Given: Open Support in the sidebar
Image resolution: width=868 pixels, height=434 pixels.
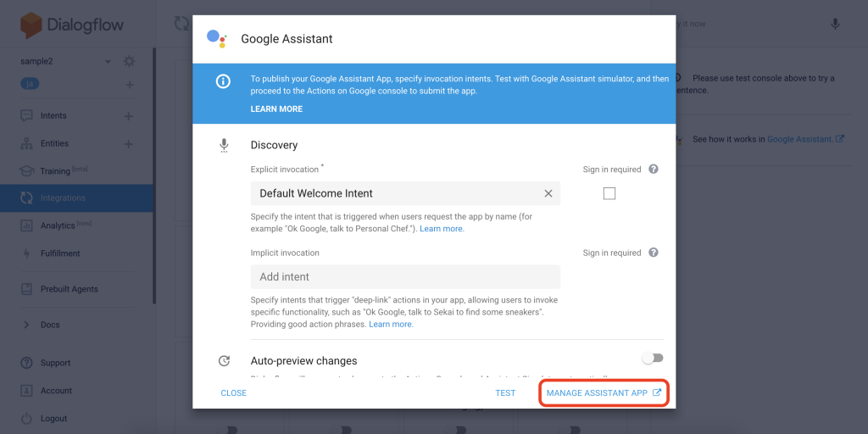Looking at the screenshot, I should click(55, 363).
